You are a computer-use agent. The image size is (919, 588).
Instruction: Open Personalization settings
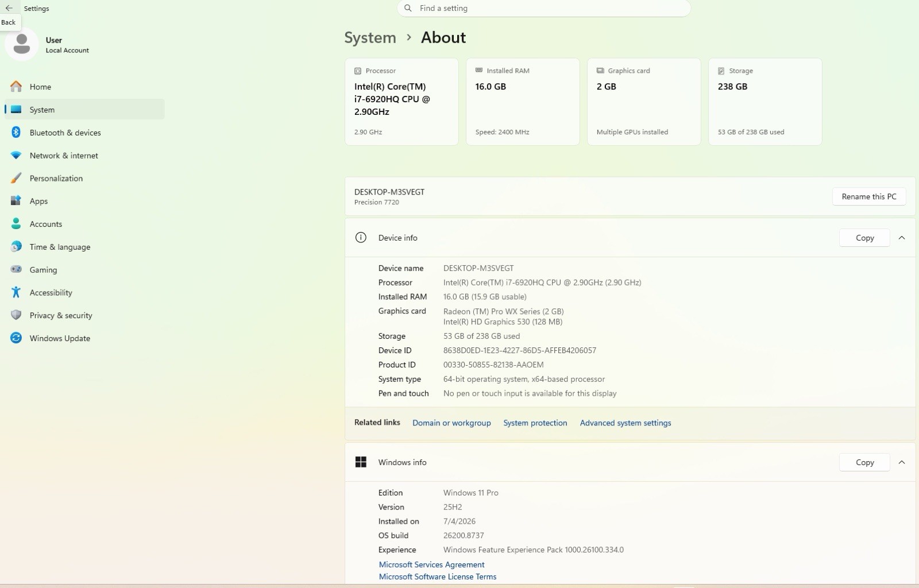pos(84,179)
